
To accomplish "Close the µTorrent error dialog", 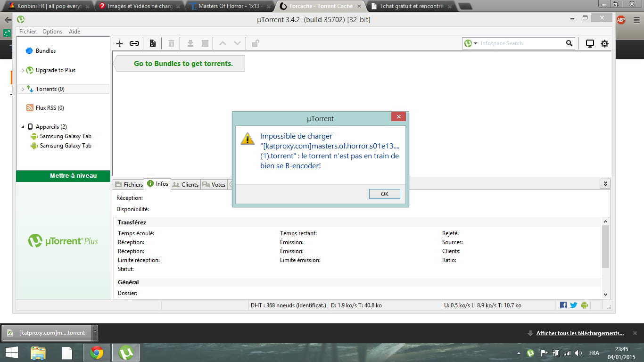I will pyautogui.click(x=398, y=117).
